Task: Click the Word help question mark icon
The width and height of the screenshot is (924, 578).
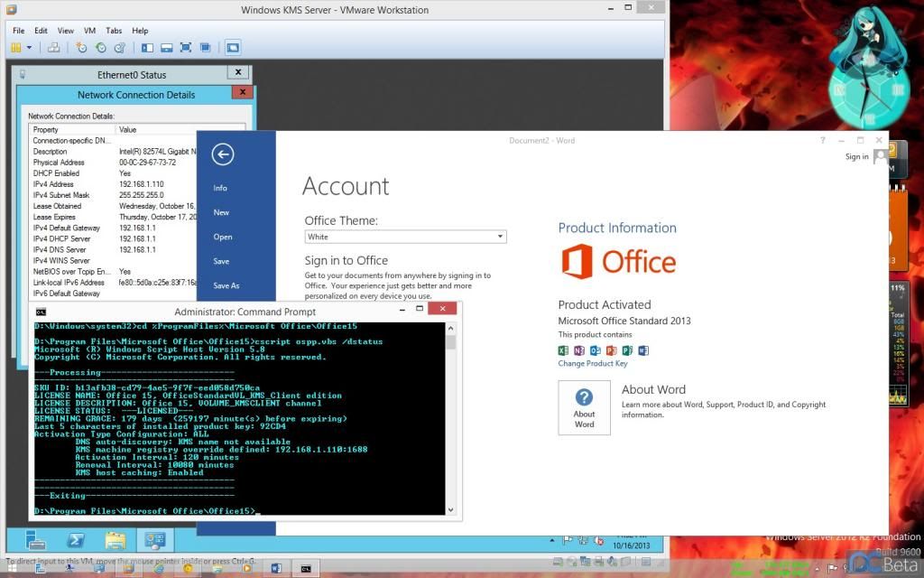Action: 823,140
